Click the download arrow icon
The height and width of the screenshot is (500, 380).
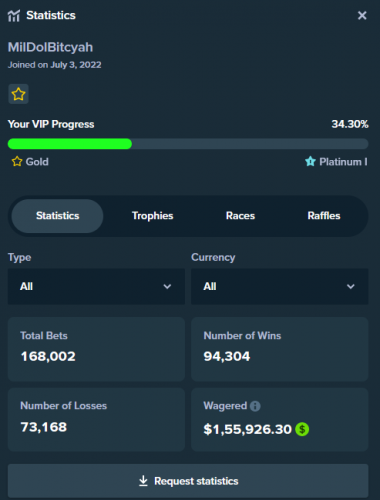(x=143, y=481)
